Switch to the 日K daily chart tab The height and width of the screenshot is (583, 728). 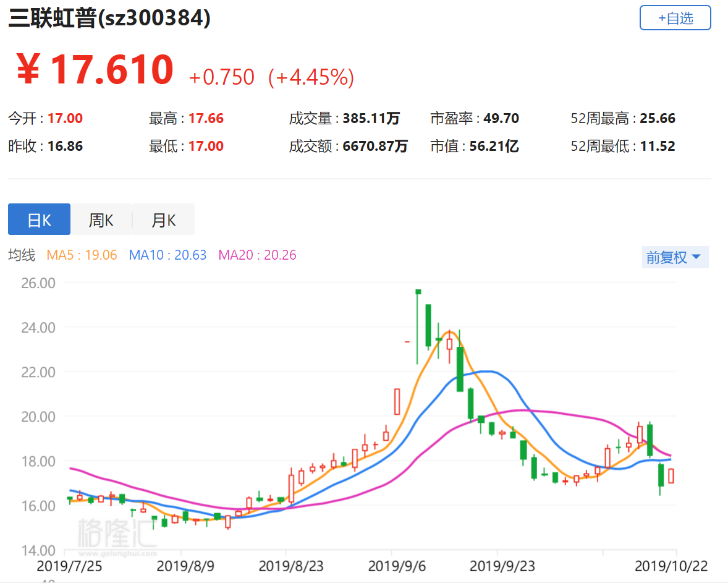(x=40, y=219)
